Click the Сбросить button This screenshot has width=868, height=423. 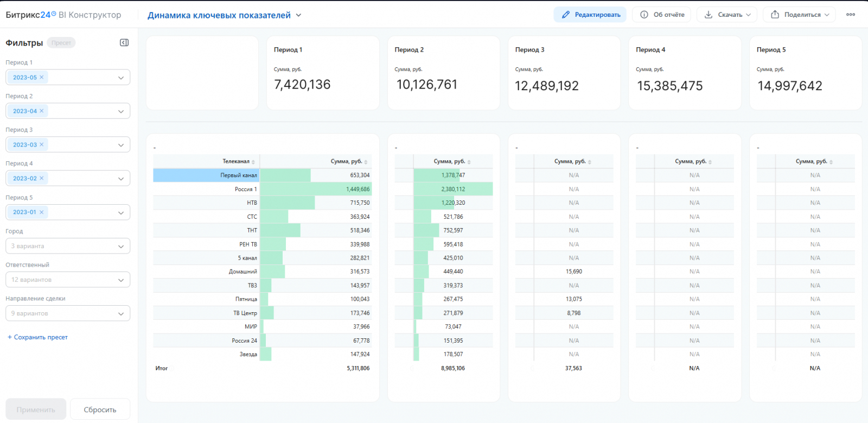pos(100,409)
